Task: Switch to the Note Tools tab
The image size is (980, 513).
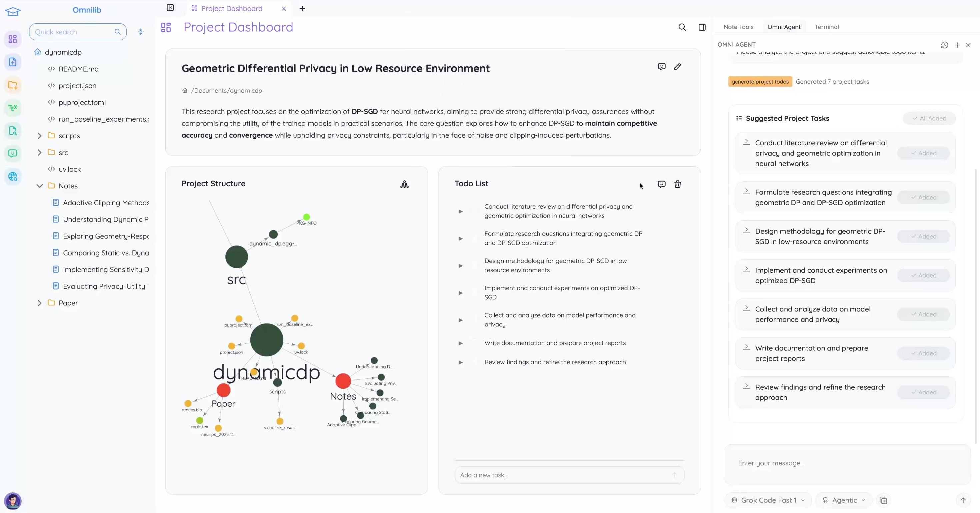Action: pos(738,27)
